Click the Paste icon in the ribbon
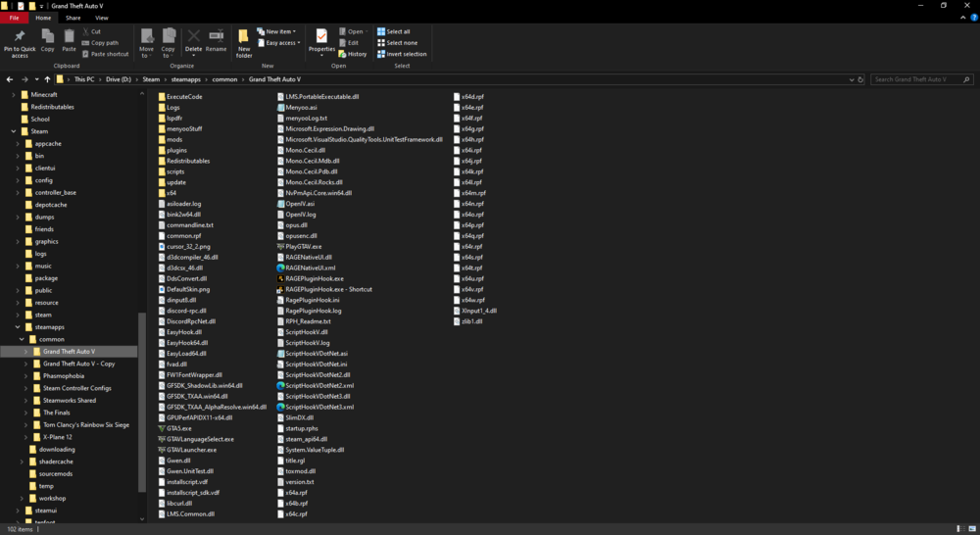 click(x=69, y=36)
